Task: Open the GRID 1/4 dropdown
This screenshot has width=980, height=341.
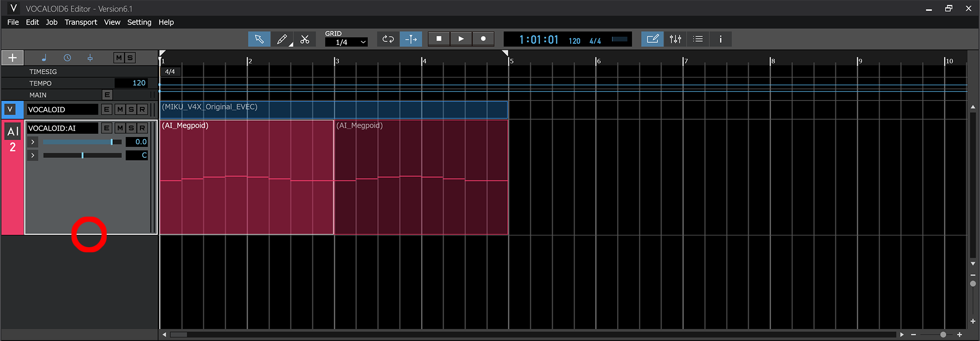Action: [346, 42]
